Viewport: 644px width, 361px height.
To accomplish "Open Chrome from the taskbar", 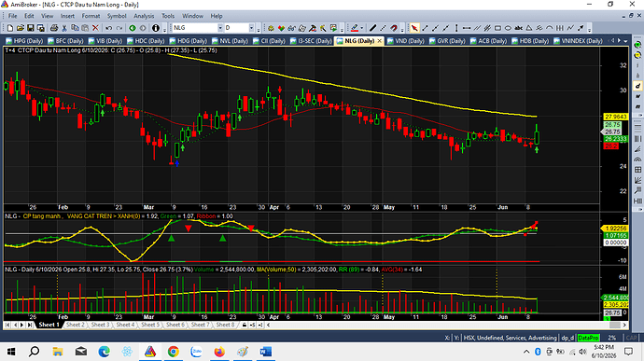I will 173,352.
